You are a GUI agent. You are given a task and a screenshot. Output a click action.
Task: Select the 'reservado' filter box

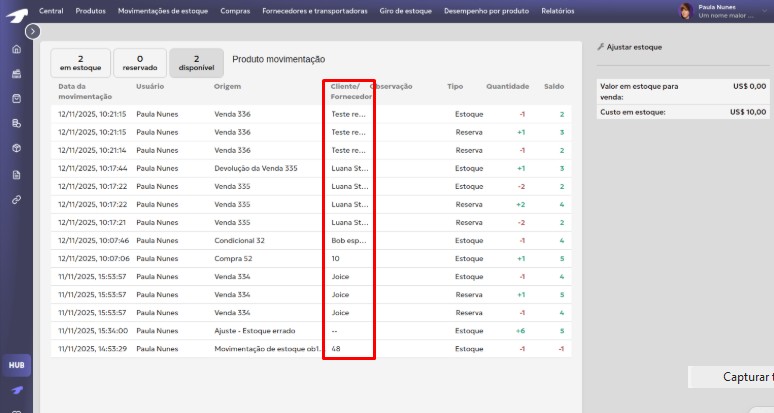point(138,63)
